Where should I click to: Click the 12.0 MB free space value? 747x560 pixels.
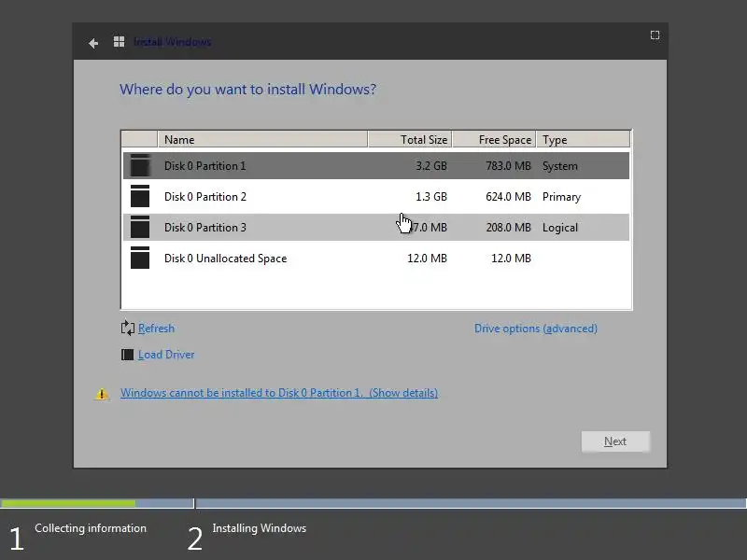(511, 259)
